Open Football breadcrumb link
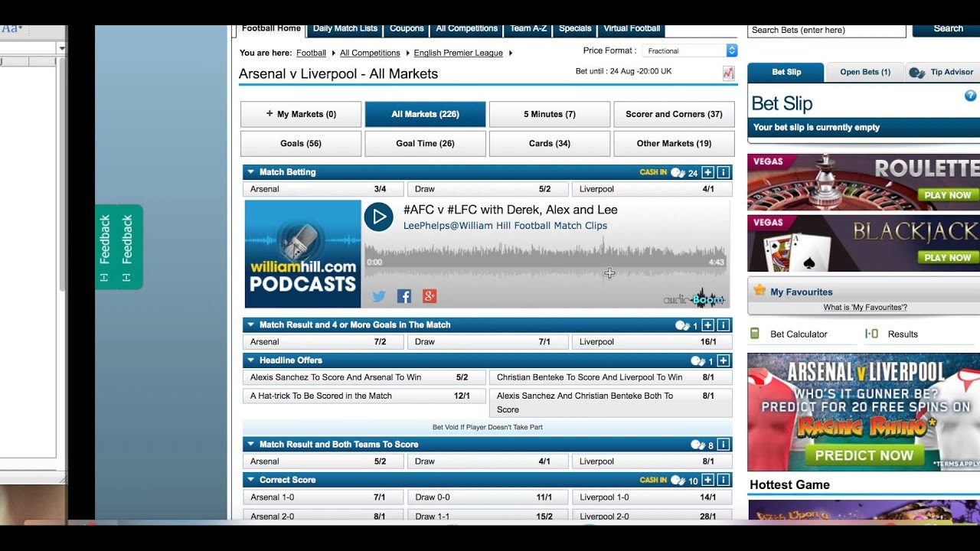 coord(311,53)
